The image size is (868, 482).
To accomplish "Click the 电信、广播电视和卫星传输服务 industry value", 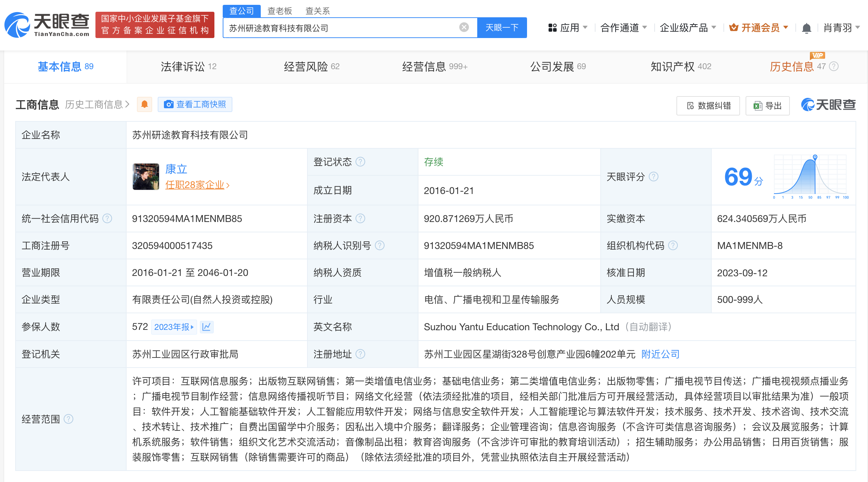I will point(492,299).
